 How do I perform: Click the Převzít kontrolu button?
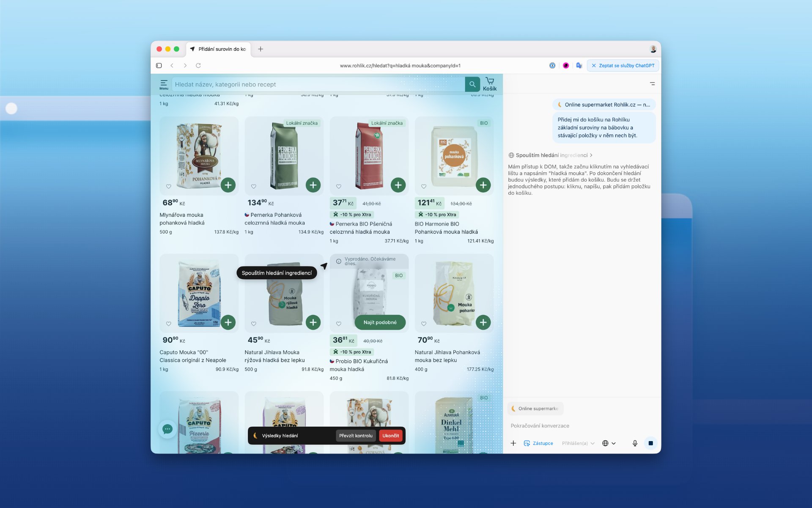pos(356,436)
